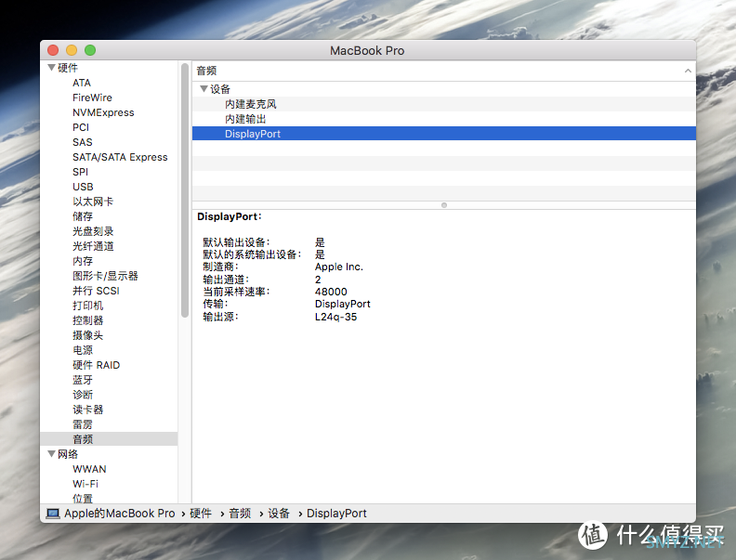736x560 pixels.
Task: Click the 音频 breadcrumb in path bar
Action: [x=240, y=514]
